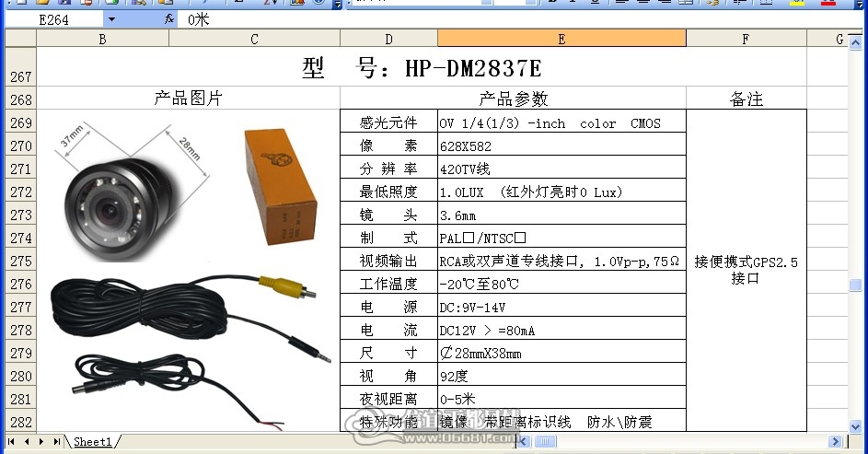The height and width of the screenshot is (454, 868).
Task: Select row 269 header
Action: coord(20,122)
